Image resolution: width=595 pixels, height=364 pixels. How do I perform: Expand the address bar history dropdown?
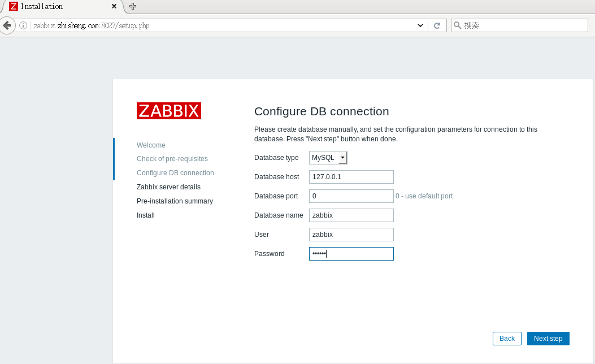[x=420, y=25]
